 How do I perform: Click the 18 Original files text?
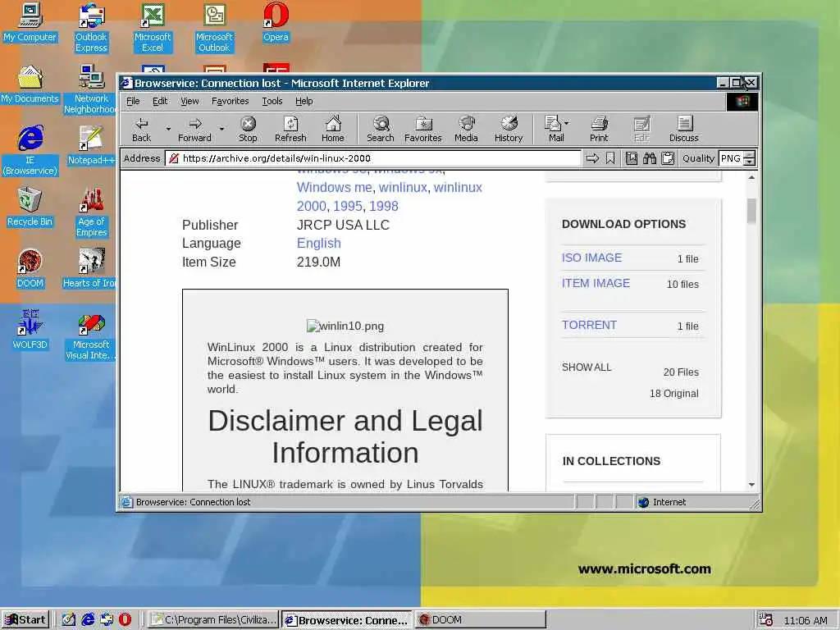(674, 393)
